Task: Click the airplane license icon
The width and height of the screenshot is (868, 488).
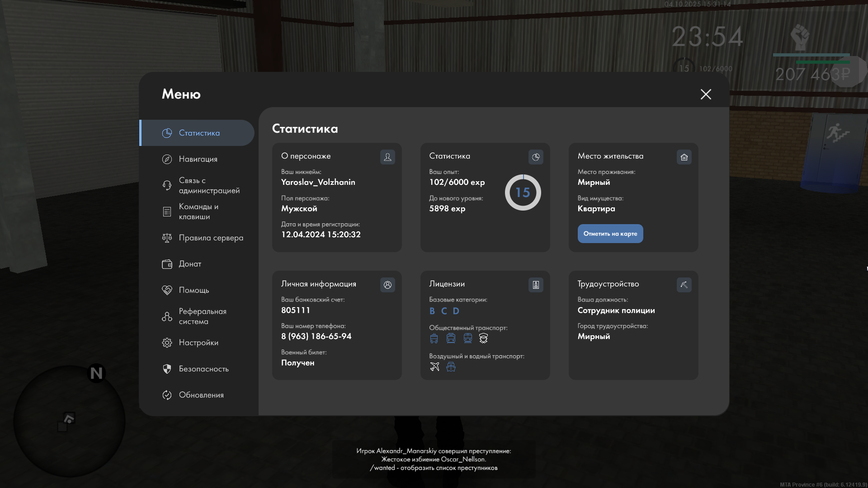Action: coord(434,366)
